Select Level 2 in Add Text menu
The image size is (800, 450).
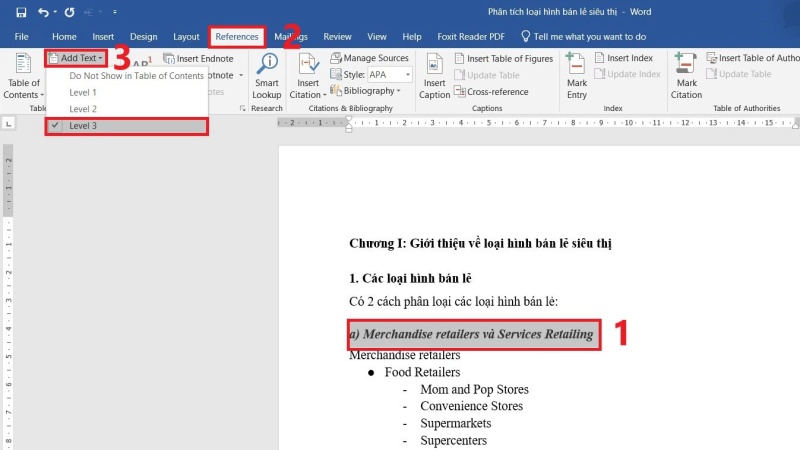pyautogui.click(x=83, y=109)
